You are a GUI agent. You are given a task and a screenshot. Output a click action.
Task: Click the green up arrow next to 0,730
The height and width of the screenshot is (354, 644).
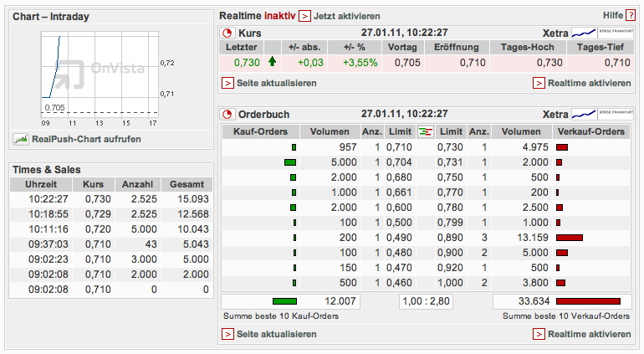coord(272,62)
